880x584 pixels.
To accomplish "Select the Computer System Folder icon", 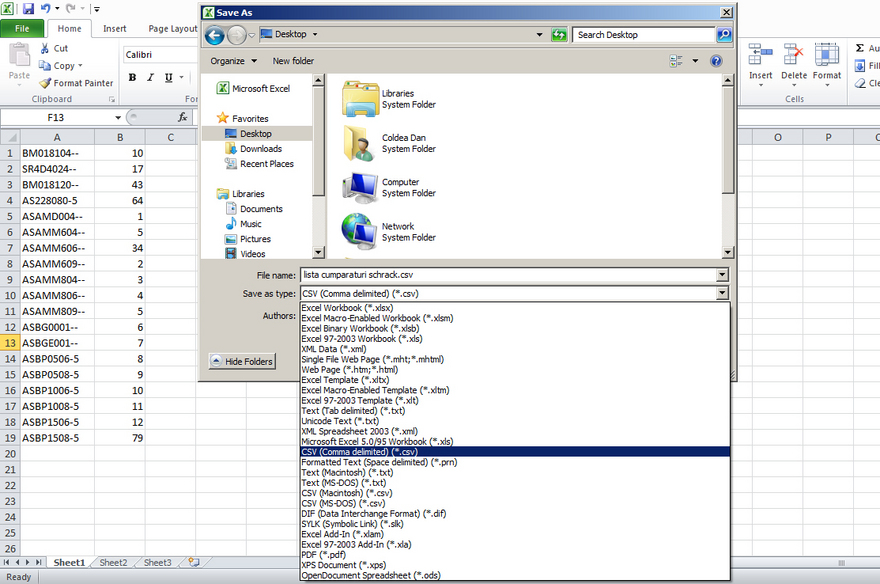I will tap(360, 188).
